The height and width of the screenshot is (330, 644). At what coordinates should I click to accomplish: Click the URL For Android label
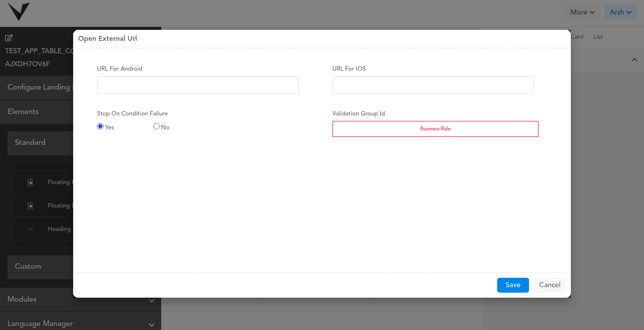coord(119,69)
